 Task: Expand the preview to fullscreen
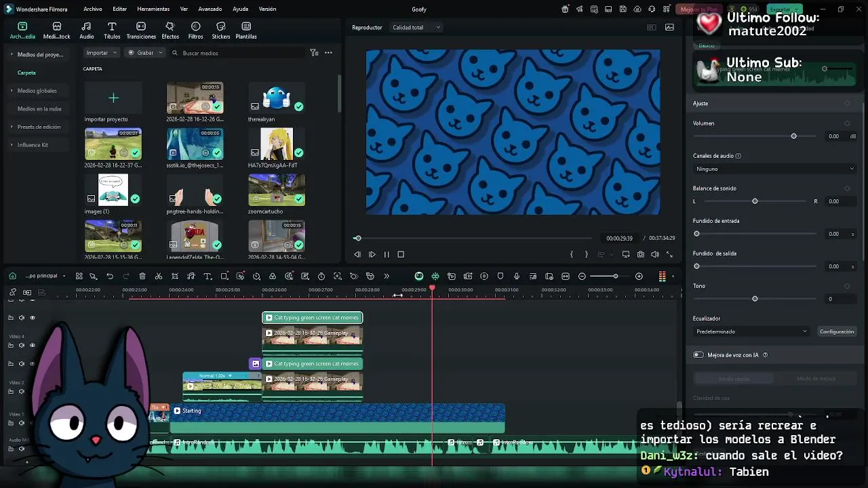pyautogui.click(x=669, y=254)
